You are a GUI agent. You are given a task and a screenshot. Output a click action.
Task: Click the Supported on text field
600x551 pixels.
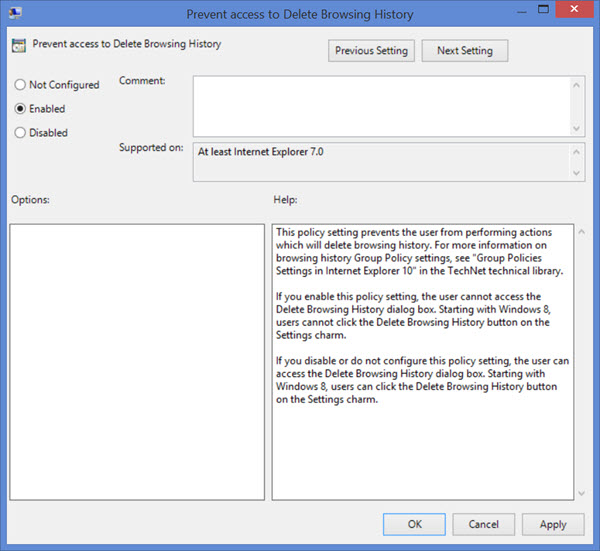pos(382,162)
